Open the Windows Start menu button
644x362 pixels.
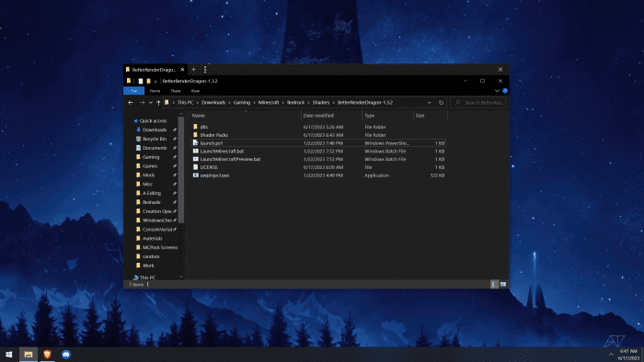click(x=9, y=355)
